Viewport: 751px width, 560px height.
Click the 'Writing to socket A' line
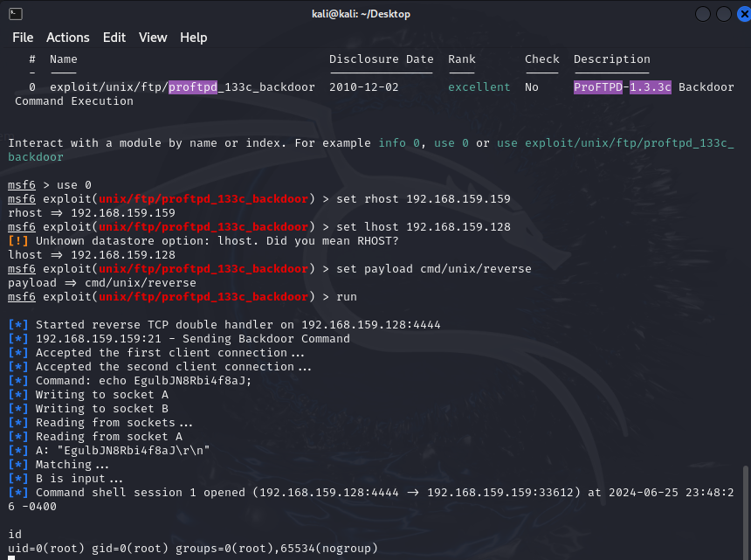(x=88, y=395)
